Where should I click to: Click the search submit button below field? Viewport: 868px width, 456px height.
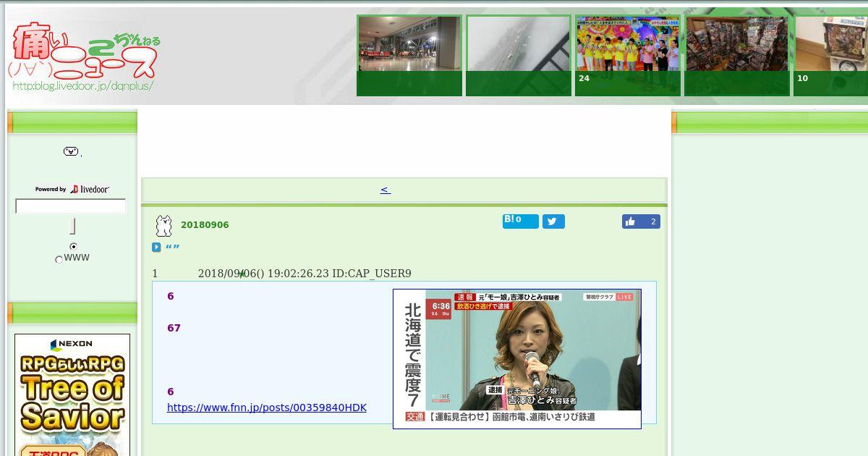(72, 226)
